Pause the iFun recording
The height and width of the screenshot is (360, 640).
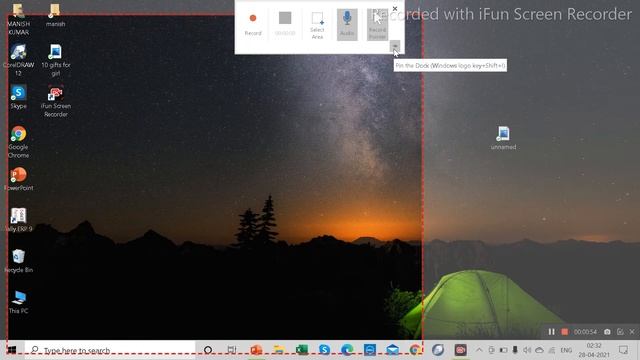pos(551,332)
